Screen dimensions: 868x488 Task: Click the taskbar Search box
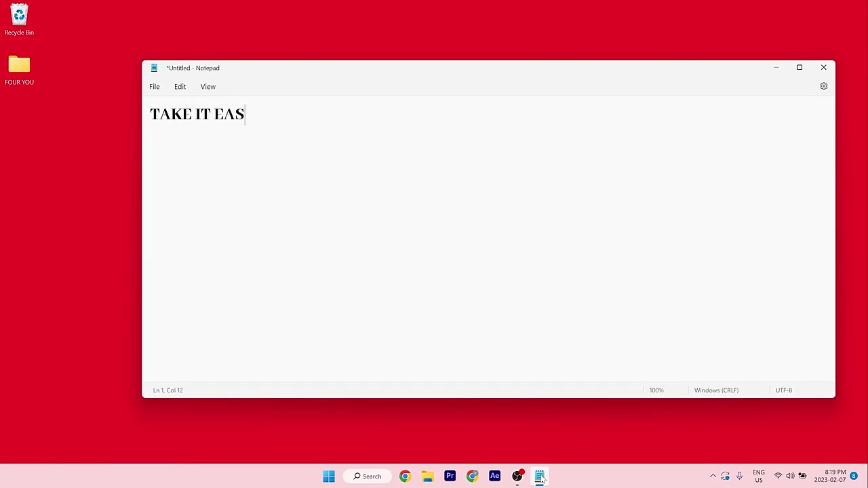[368, 476]
